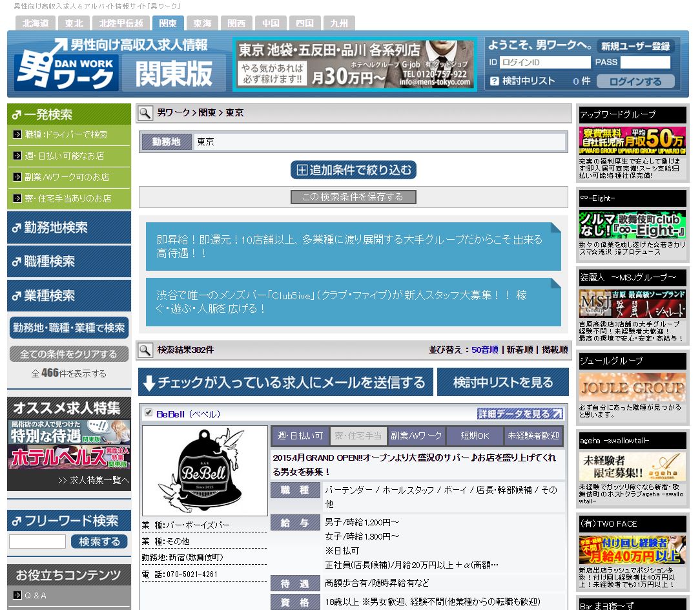Select the 東海 region tab

(202, 23)
